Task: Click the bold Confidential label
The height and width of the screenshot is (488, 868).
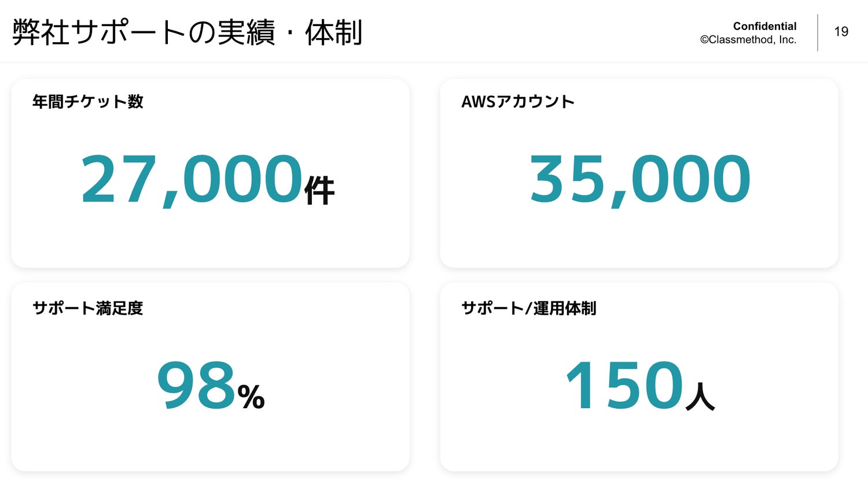Action: [764, 26]
